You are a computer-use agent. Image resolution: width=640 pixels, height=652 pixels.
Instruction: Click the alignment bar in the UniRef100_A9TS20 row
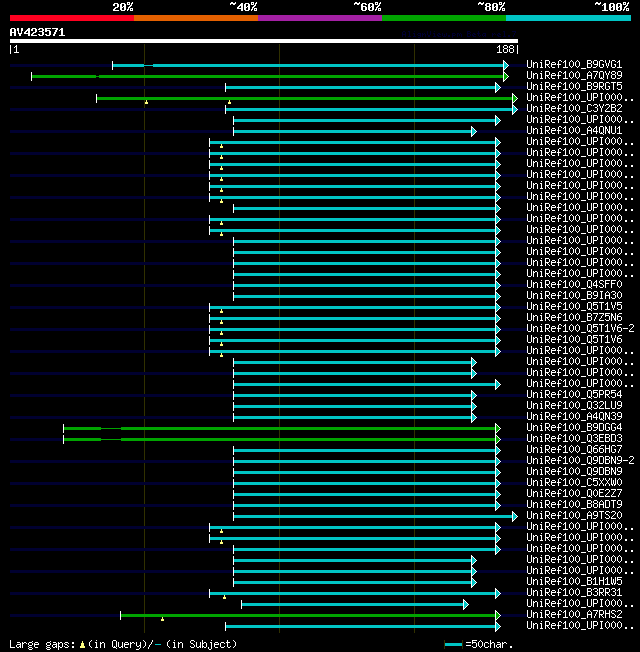coord(375,516)
